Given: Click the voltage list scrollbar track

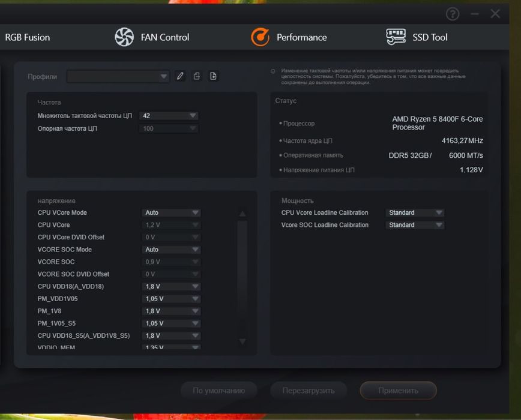Looking at the screenshot, I should click(x=242, y=278).
